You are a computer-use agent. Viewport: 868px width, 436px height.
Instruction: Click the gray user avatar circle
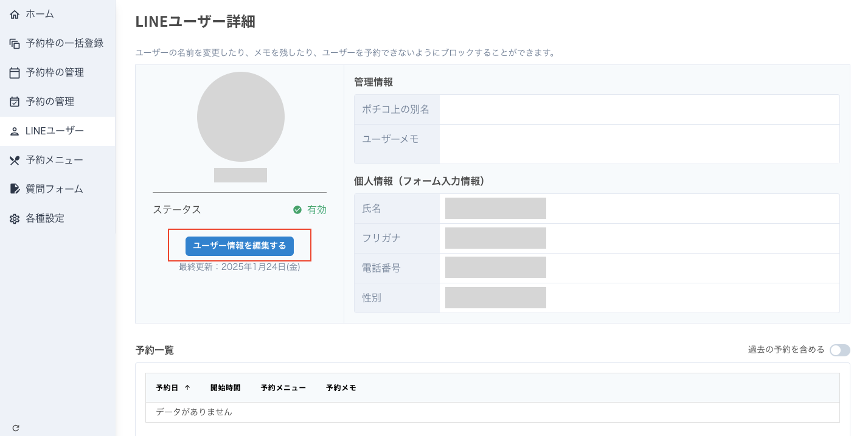241,117
